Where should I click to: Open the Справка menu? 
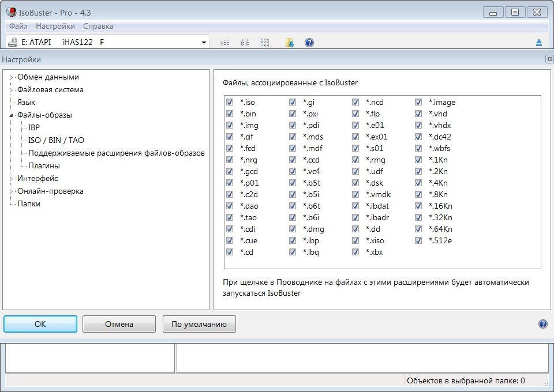pyautogui.click(x=98, y=26)
